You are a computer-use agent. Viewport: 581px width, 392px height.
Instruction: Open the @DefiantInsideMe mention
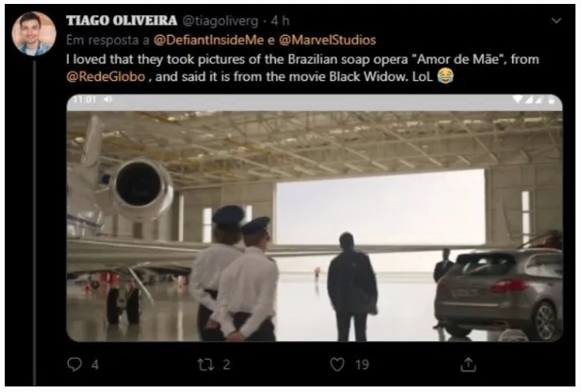208,40
